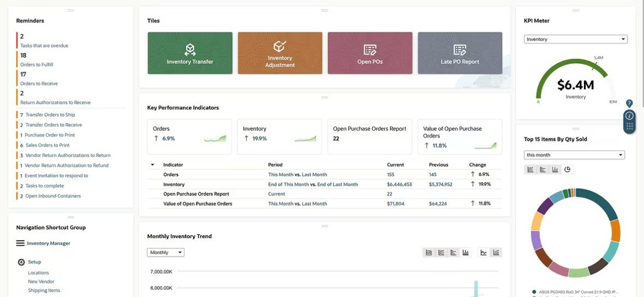Grab the Key Performance Indicators drag handle
The height and width of the screenshot is (297, 644).
[324, 98]
